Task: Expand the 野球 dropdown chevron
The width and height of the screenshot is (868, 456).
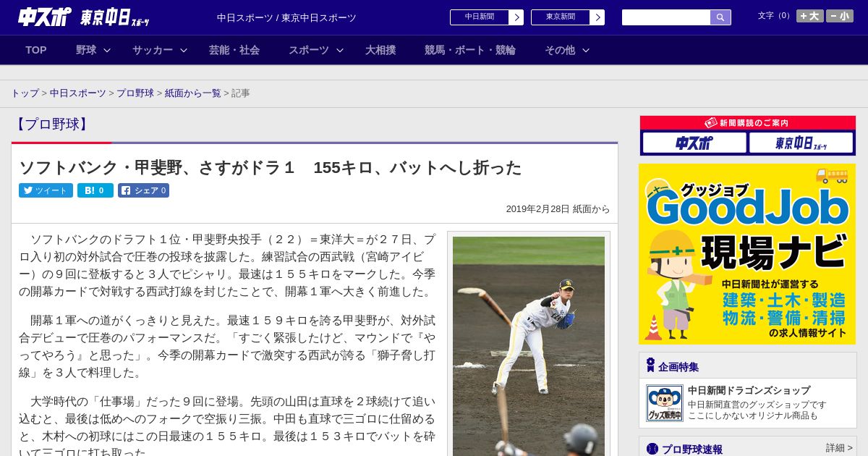Action: point(107,50)
